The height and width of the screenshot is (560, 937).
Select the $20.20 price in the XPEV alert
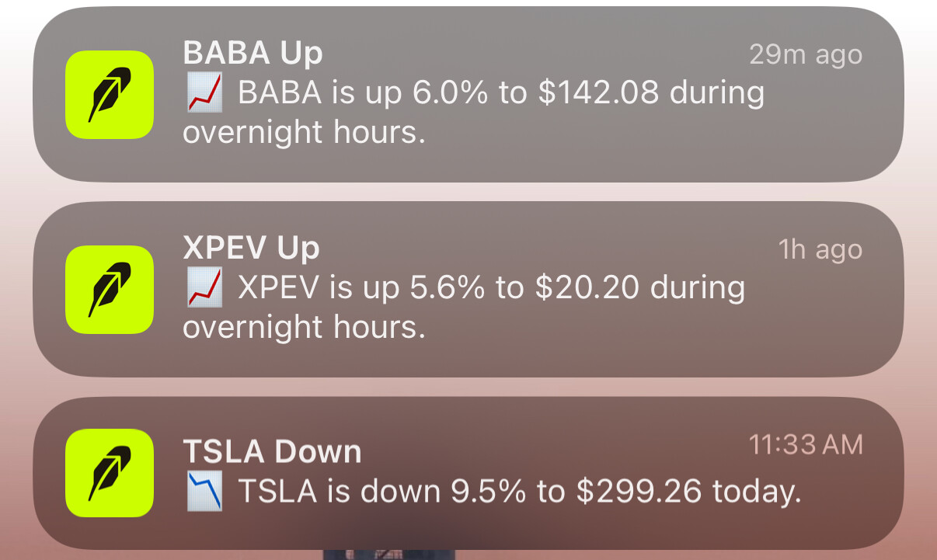(x=587, y=287)
